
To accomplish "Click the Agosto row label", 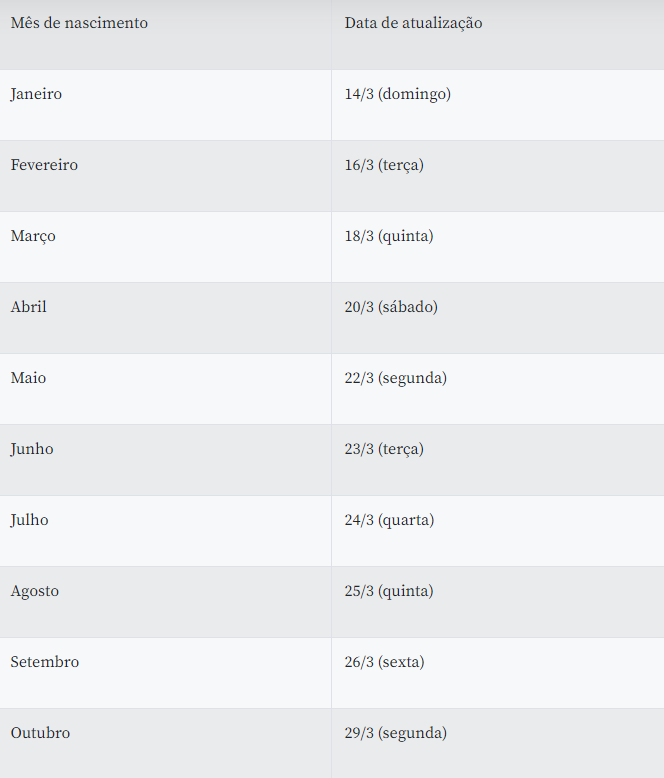I will 35,591.
